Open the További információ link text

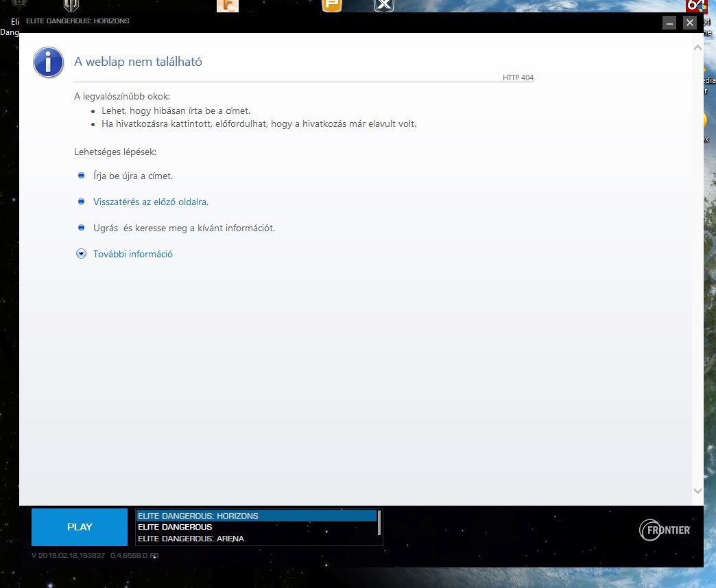coord(133,254)
